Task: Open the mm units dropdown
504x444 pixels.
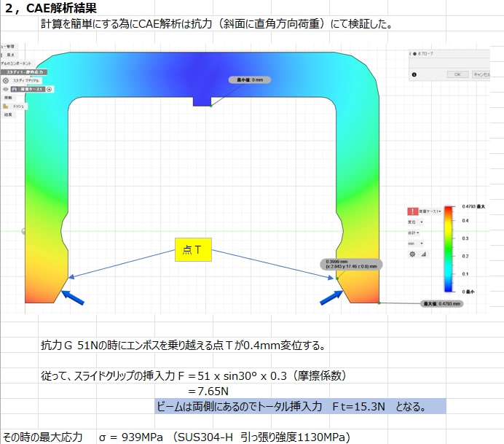Action: (415, 244)
